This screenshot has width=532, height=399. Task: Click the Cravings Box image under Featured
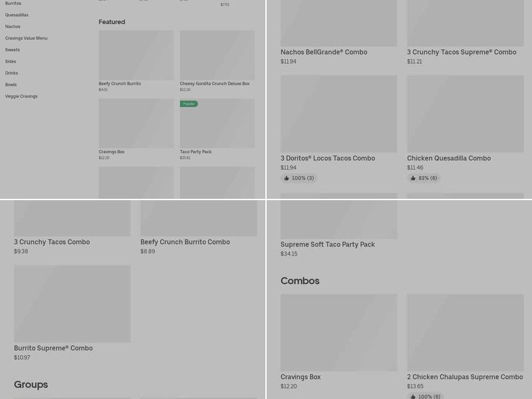coord(136,123)
